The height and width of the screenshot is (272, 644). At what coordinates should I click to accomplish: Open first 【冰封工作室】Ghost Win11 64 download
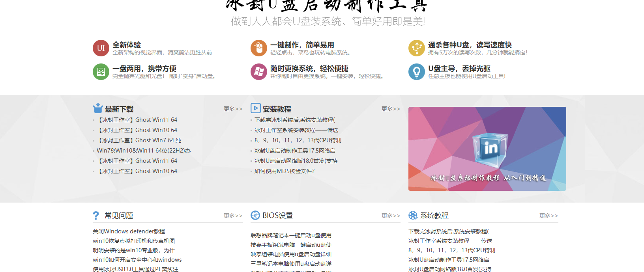point(137,120)
